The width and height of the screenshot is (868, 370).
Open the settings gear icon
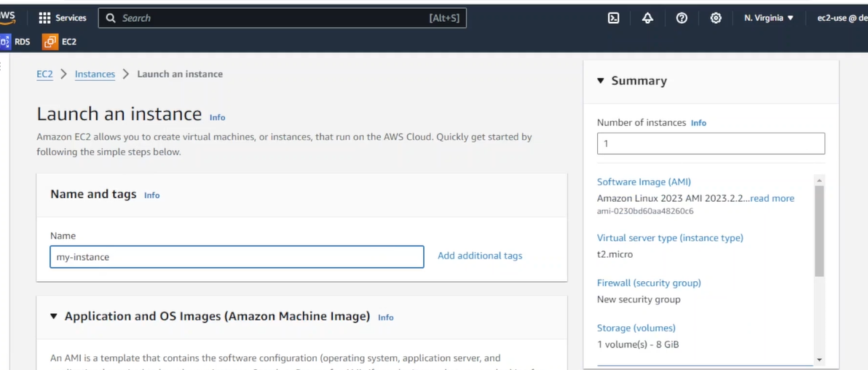(x=716, y=17)
